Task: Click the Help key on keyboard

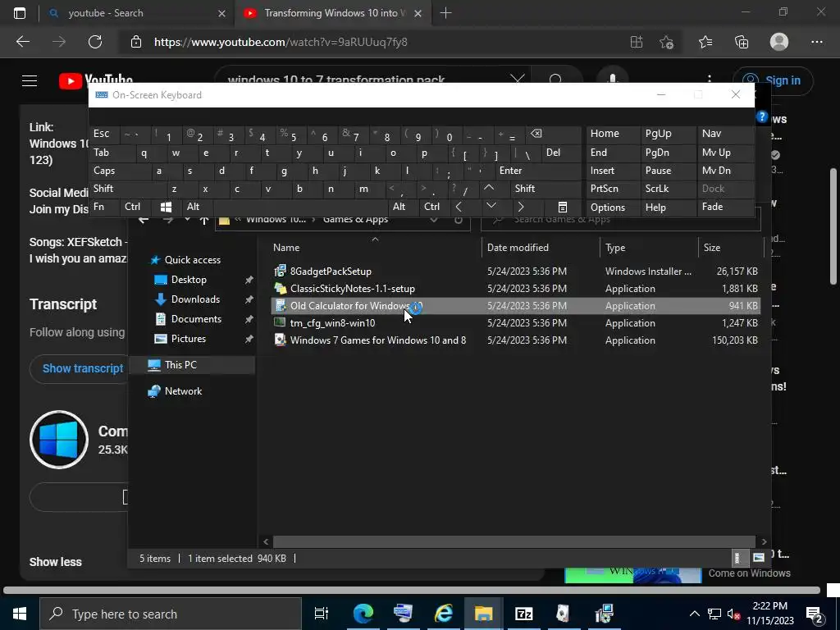Action: pos(668,208)
